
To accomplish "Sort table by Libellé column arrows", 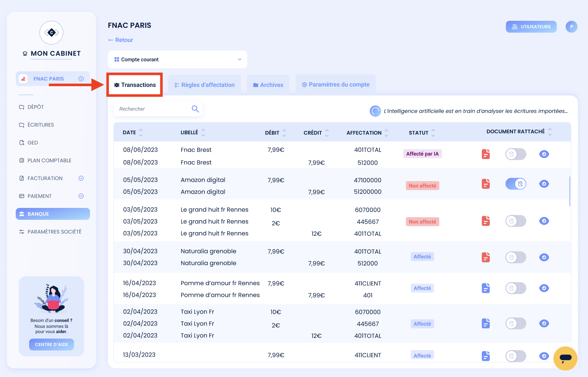I will point(203,133).
